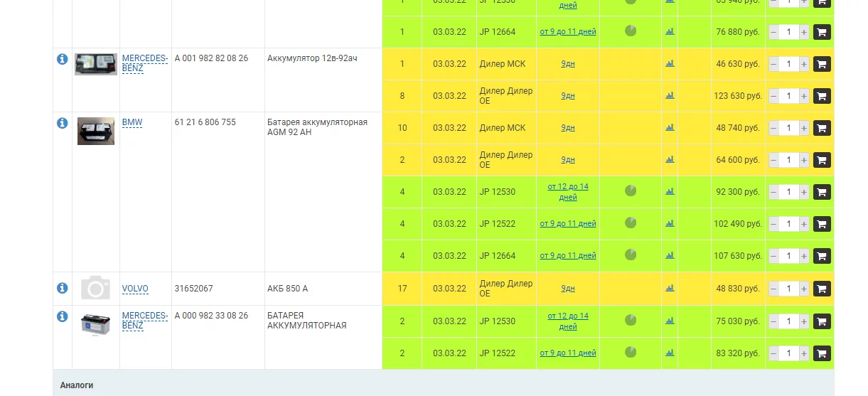Open price chart icon in 46 630 руб. row
Screen dimensions: 868x396
tap(670, 63)
